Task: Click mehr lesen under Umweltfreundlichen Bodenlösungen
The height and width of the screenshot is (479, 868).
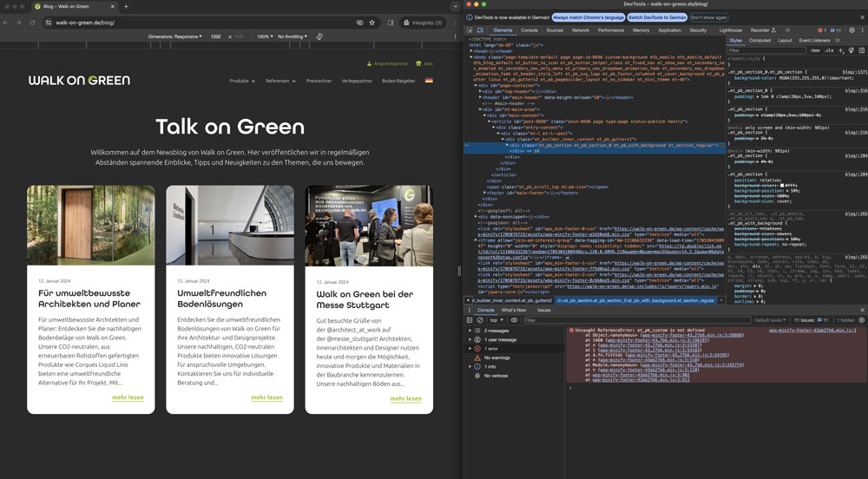Action: [x=266, y=397]
